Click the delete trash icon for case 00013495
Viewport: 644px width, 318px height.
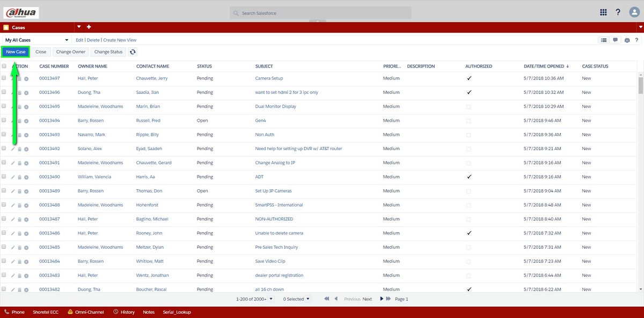pos(19,107)
